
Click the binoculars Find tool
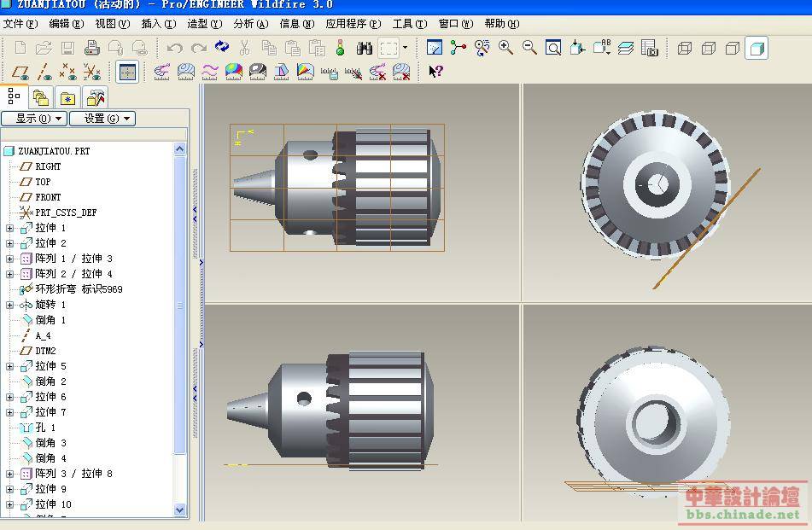pyautogui.click(x=364, y=48)
